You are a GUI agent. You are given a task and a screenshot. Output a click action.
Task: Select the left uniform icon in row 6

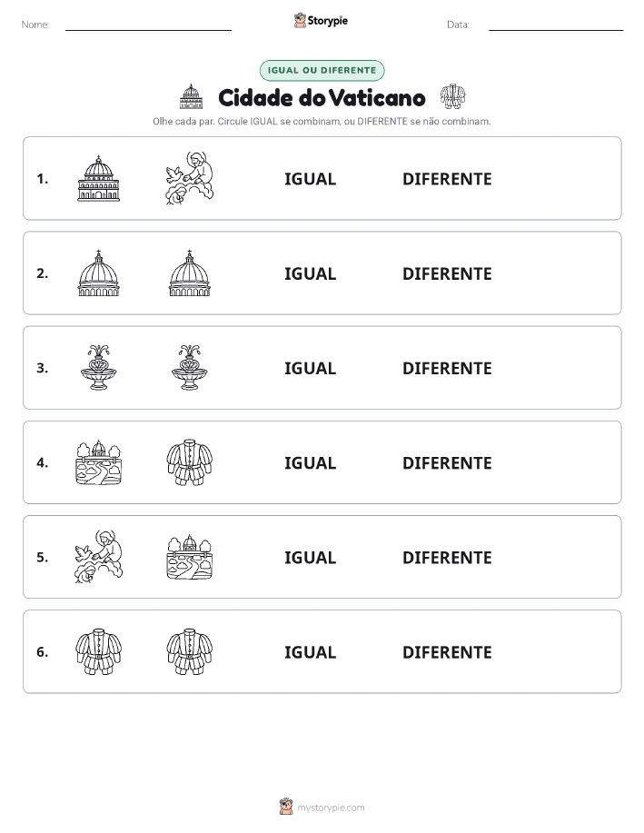(98, 651)
